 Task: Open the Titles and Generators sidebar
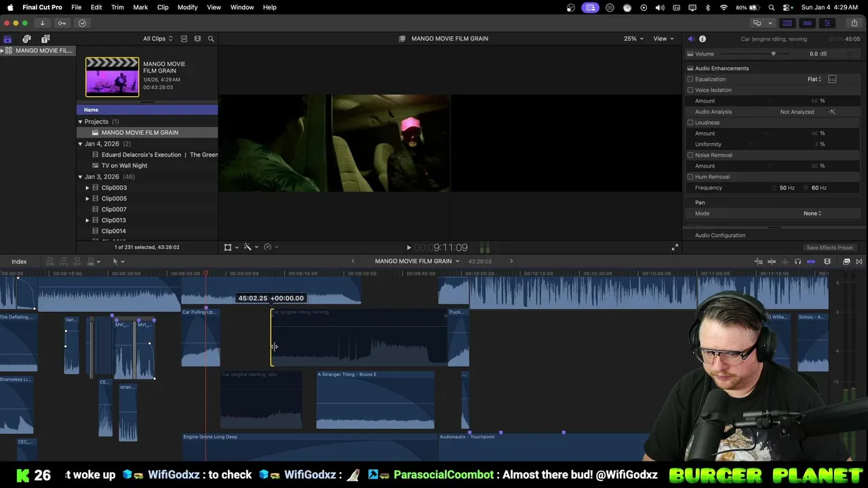pyautogui.click(x=45, y=39)
